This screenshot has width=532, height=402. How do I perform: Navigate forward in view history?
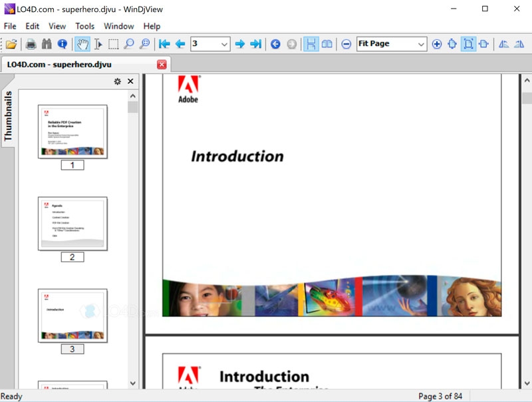click(291, 44)
